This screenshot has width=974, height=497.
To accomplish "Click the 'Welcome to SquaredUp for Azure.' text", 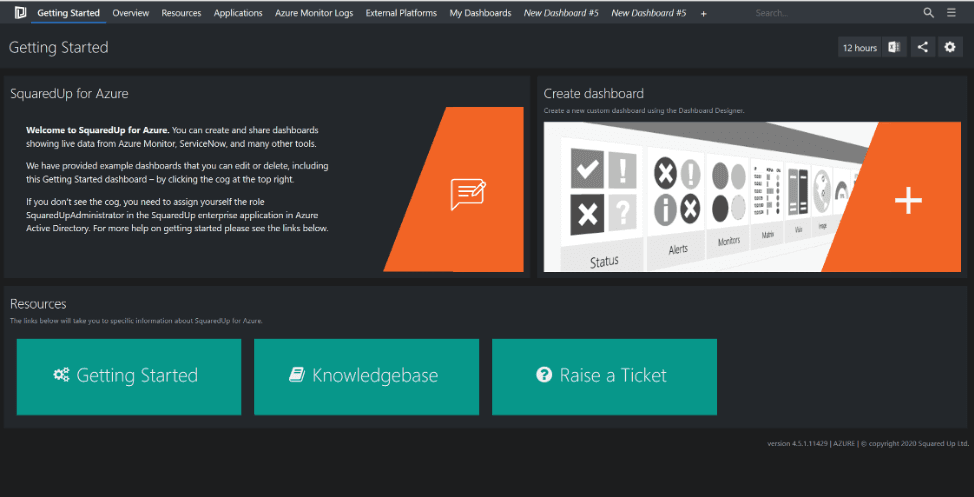I will point(98,130).
